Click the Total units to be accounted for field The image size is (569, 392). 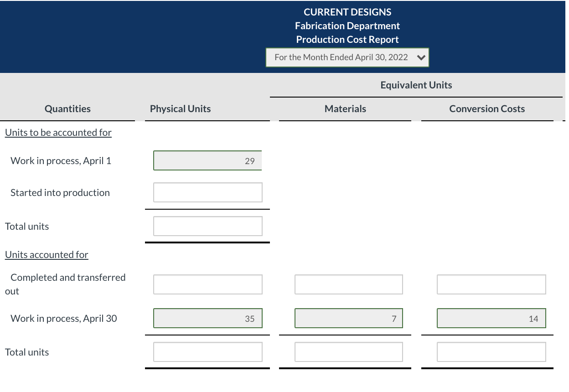[x=208, y=226]
